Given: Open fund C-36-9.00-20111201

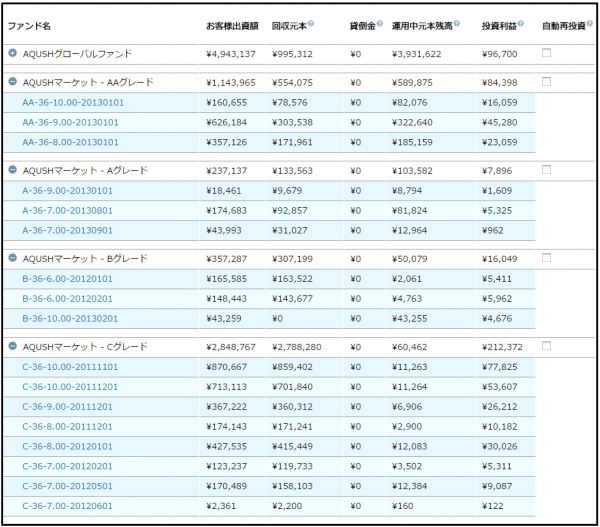Looking at the screenshot, I should [x=68, y=406].
